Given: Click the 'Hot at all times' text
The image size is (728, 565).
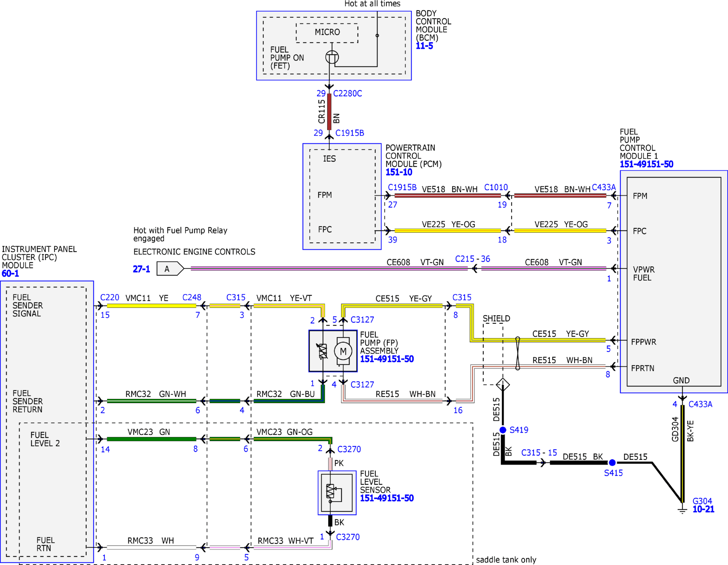Looking at the screenshot, I should pos(372,4).
